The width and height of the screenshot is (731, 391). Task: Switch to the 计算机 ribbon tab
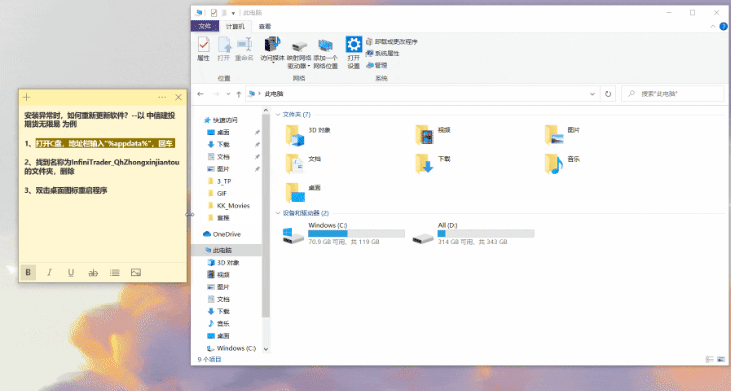[235, 27]
